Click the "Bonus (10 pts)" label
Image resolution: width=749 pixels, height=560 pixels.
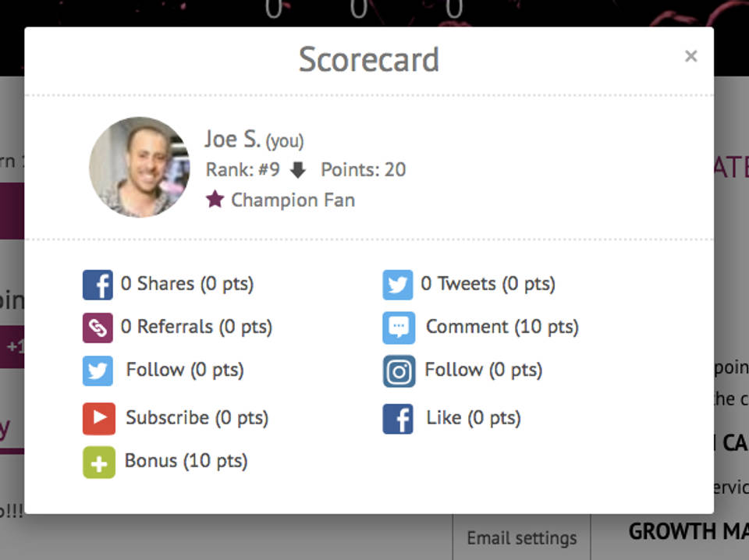186,461
